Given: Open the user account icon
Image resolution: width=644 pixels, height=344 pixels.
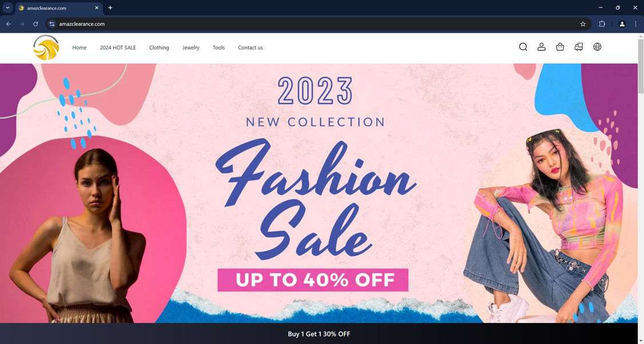Looking at the screenshot, I should point(541,47).
